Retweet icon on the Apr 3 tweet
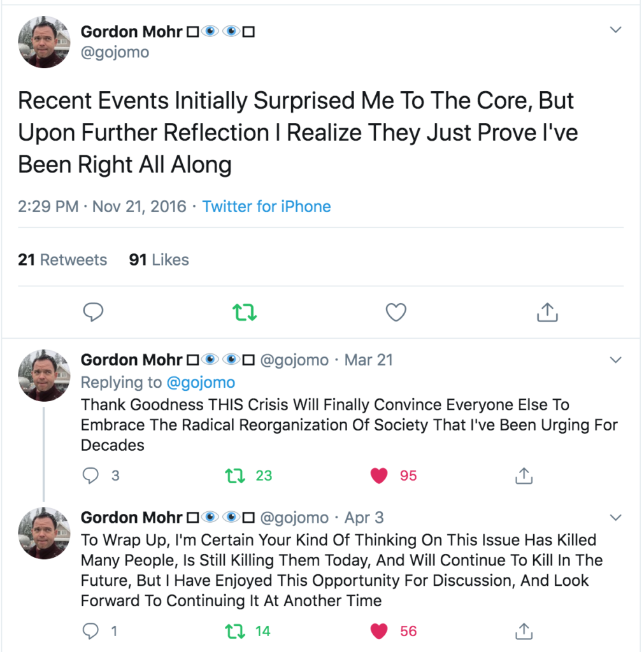Viewport: 644px width, 652px height. 235,631
